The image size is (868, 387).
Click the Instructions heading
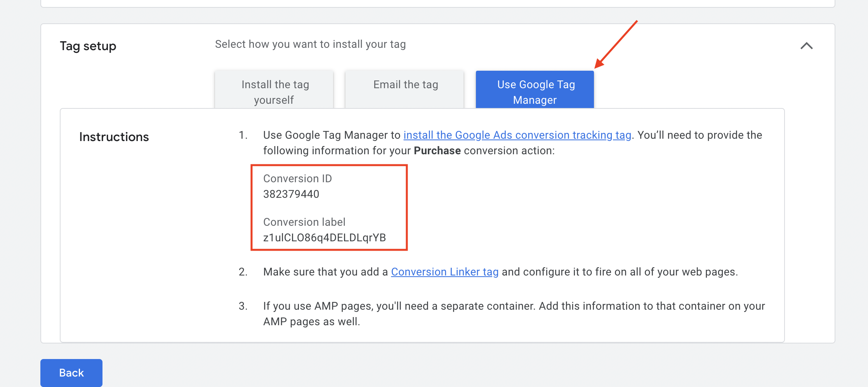point(114,137)
